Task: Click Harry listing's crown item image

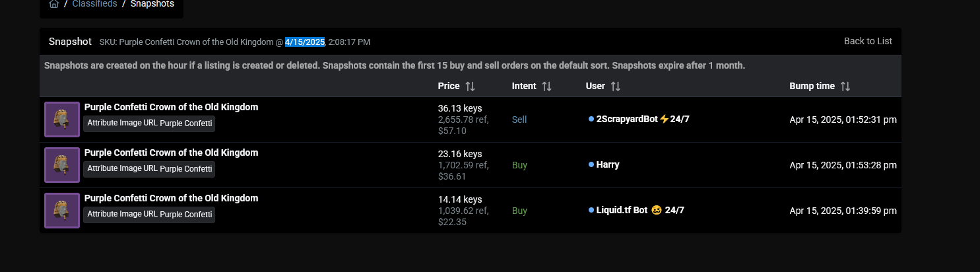Action: click(62, 165)
